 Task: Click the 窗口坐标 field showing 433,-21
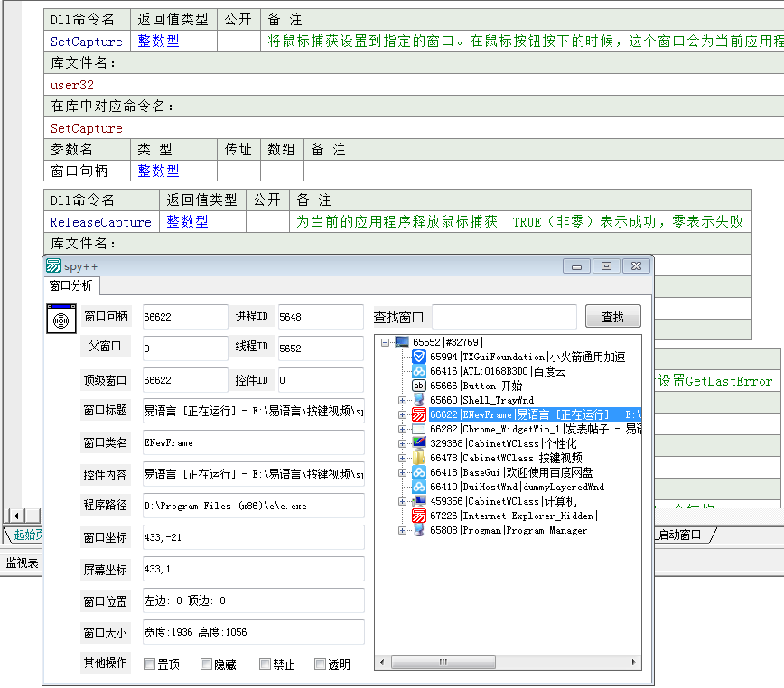click(x=253, y=537)
